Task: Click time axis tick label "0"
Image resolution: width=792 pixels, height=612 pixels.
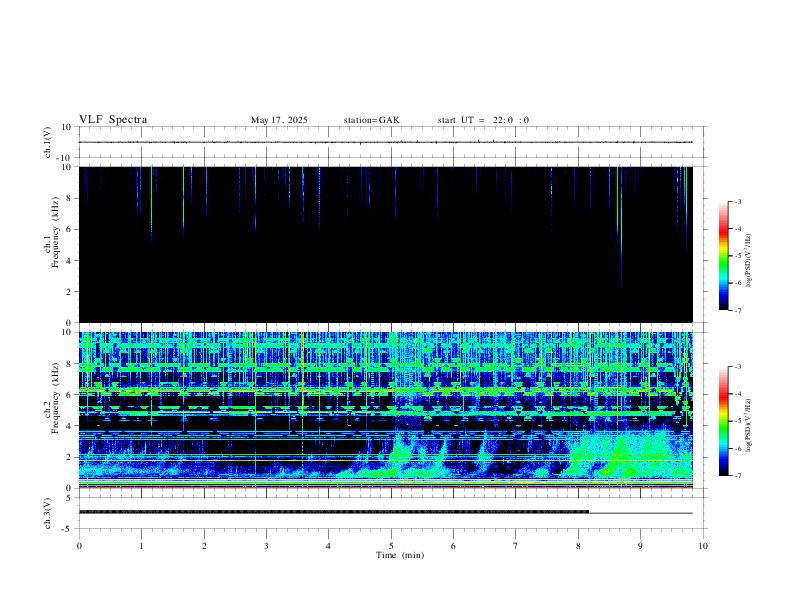Action: tap(79, 546)
